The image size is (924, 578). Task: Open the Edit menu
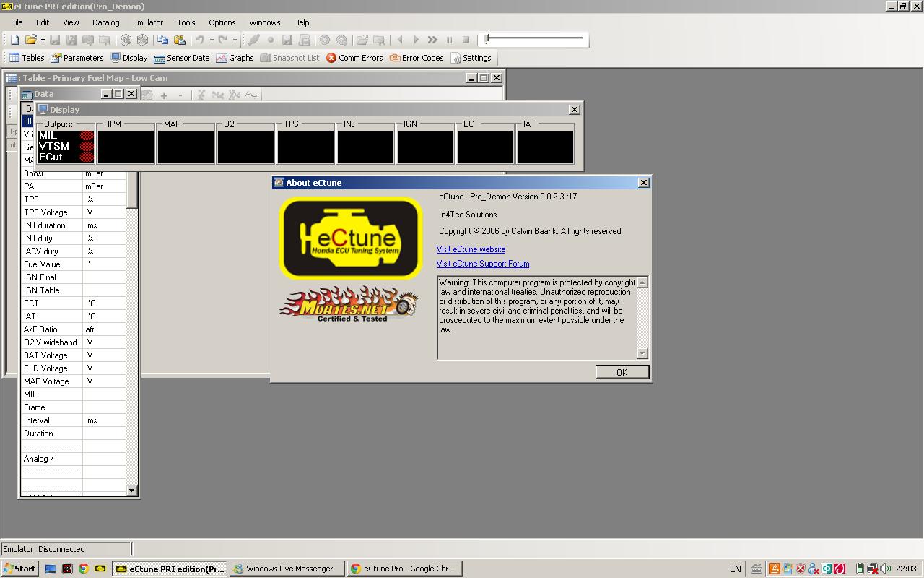pos(43,22)
